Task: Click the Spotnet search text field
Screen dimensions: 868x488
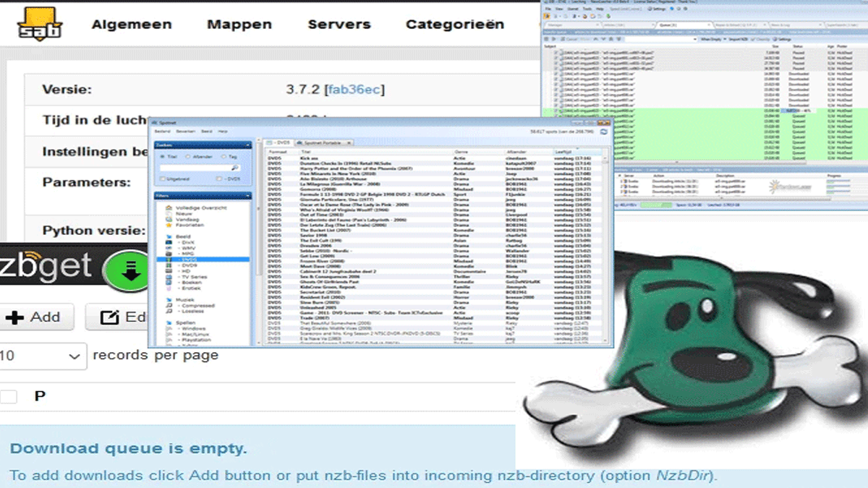Action: tap(195, 168)
